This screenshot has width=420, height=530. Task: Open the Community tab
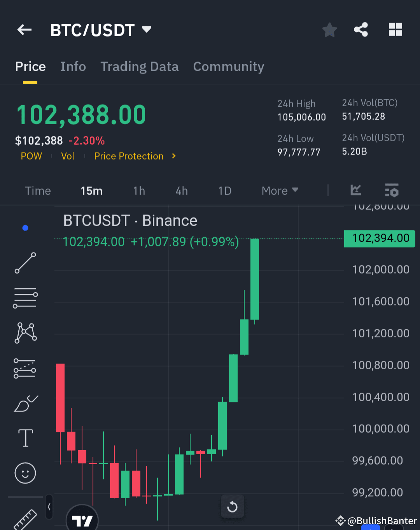(x=228, y=67)
